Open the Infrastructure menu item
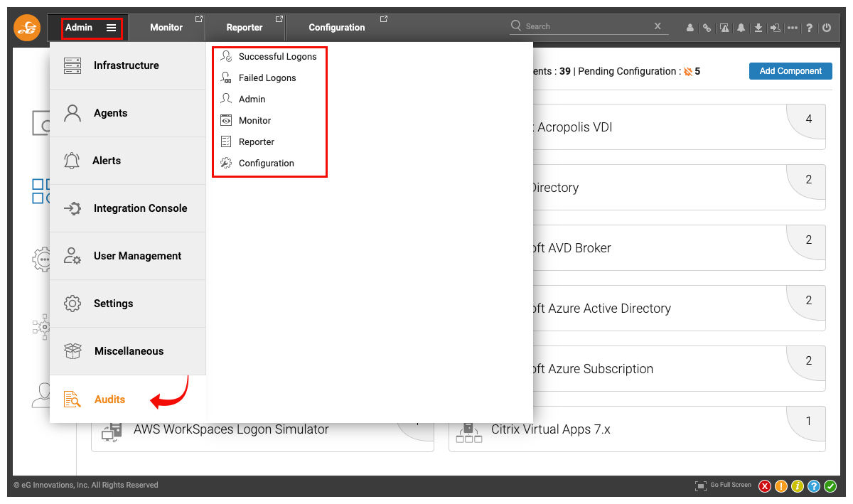 128,65
